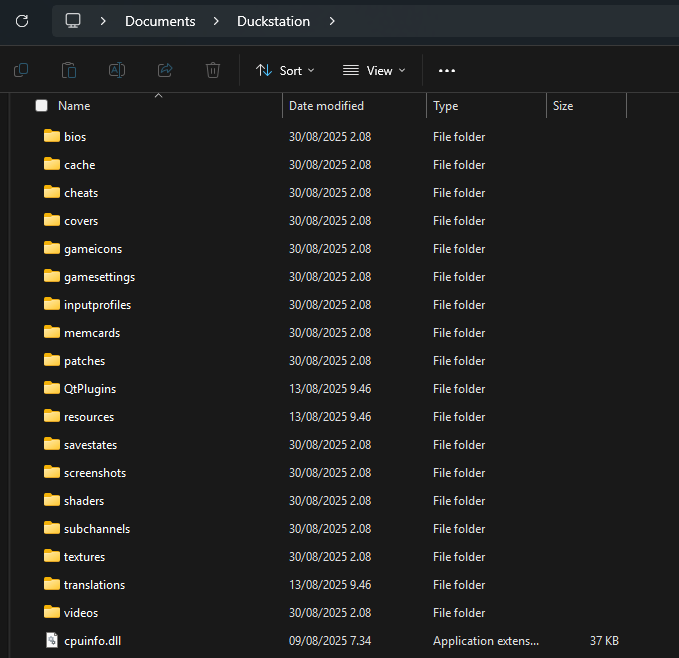Click date 09/08/2025 7.34 of cpuinfo.dll
Screen dimensions: 679x658
[330, 641]
